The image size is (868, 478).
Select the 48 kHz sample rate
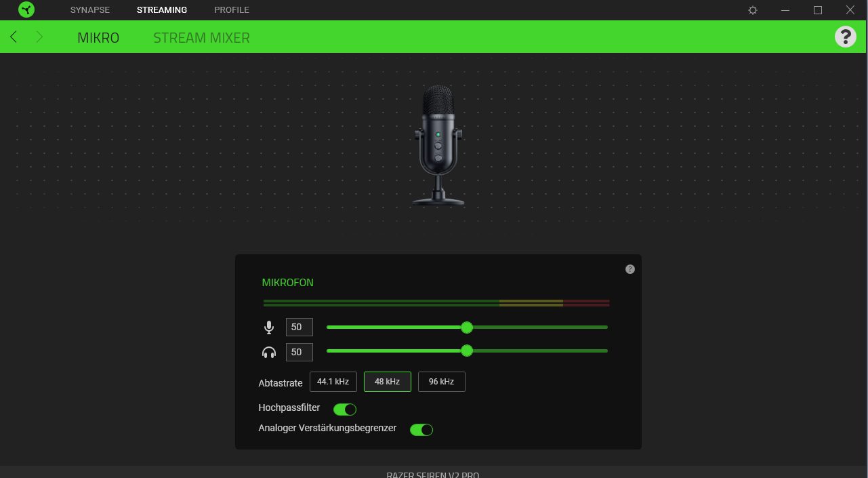pos(387,382)
